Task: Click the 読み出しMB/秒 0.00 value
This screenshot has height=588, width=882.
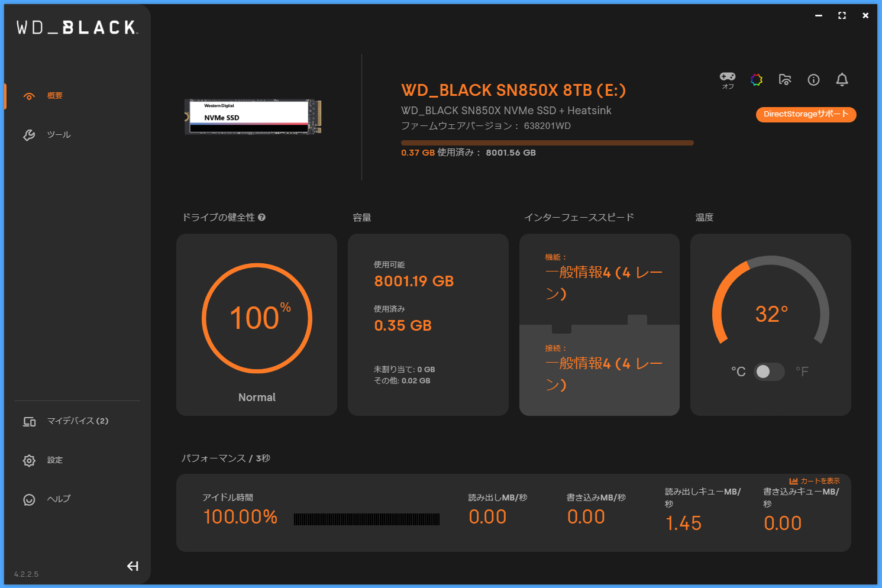Action: pyautogui.click(x=487, y=517)
